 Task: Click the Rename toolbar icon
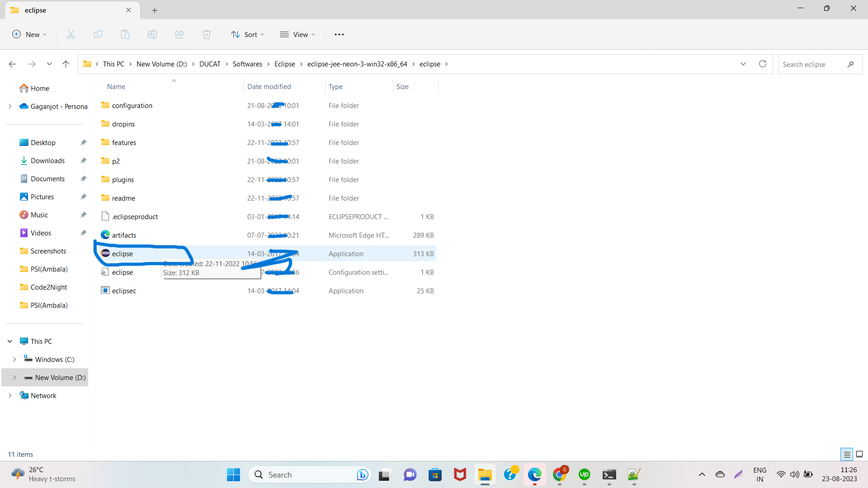tap(152, 34)
